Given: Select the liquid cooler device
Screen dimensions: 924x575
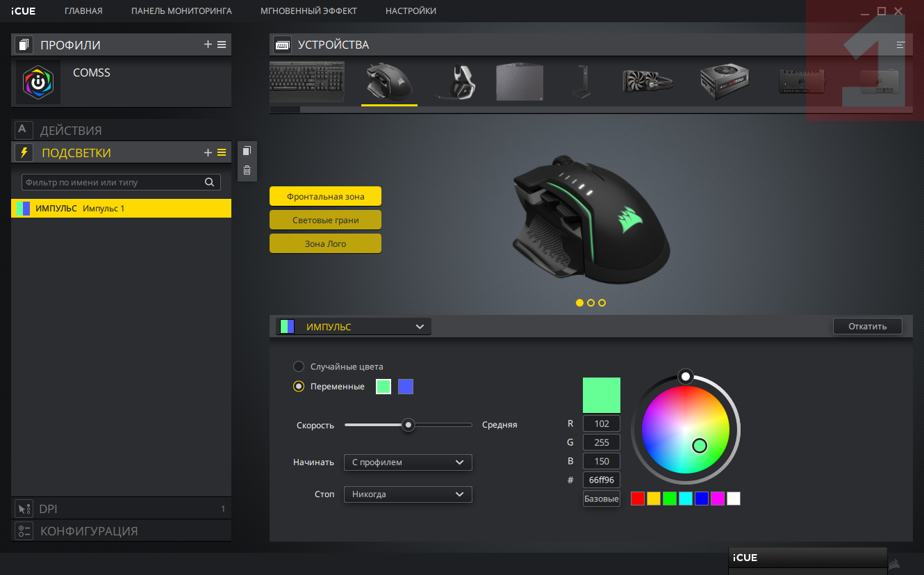Looking at the screenshot, I should 649,83.
